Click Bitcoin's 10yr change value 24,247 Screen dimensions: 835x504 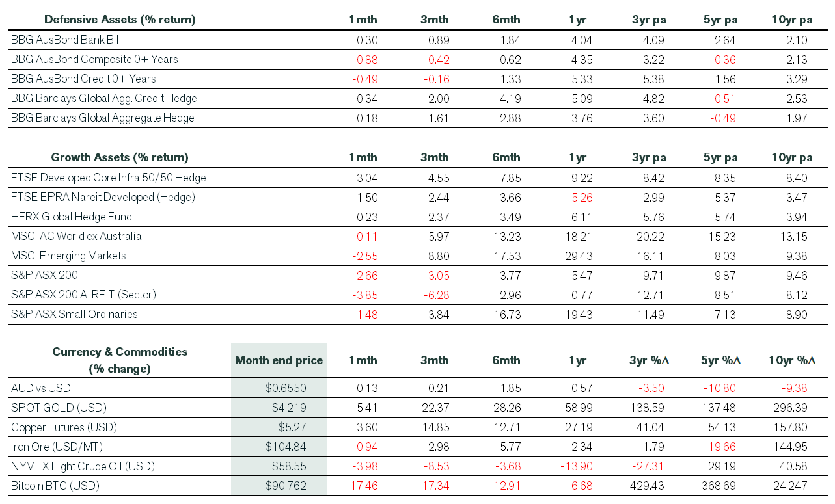(791, 486)
